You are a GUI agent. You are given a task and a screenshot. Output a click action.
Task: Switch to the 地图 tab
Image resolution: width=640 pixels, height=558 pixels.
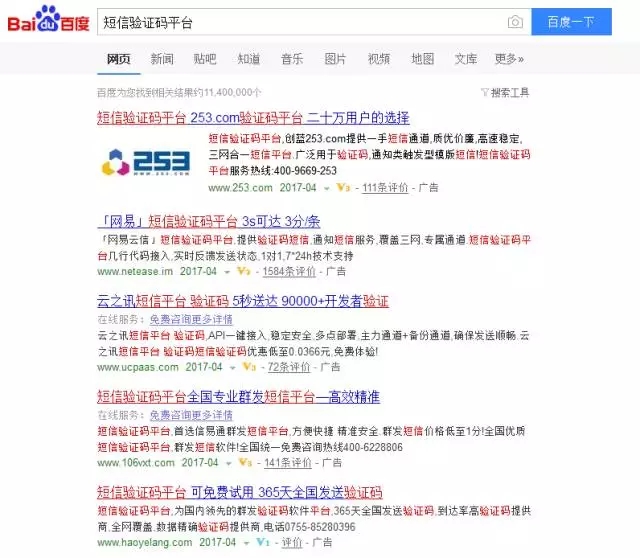pyautogui.click(x=422, y=59)
